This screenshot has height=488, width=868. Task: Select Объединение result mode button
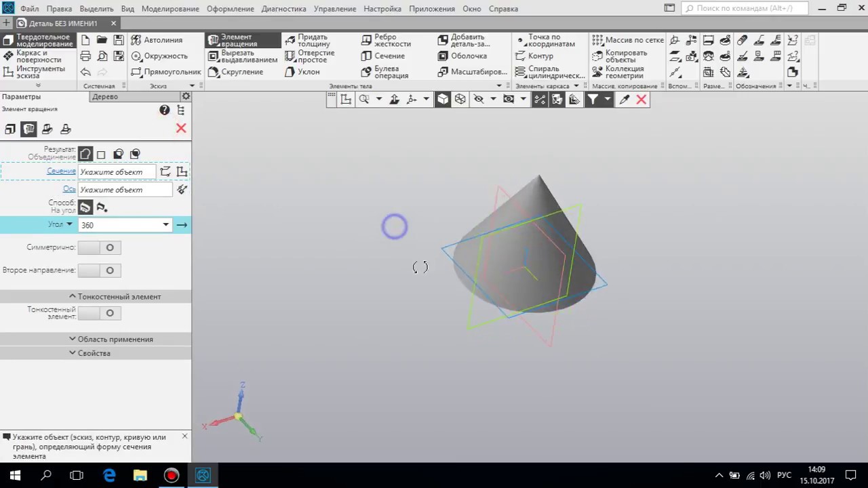coord(85,154)
